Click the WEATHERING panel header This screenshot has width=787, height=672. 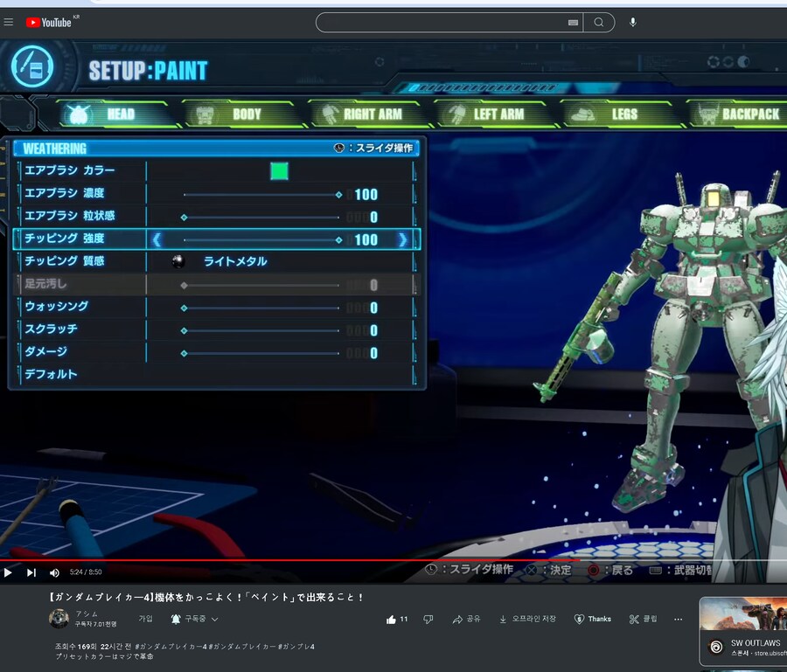(x=217, y=149)
